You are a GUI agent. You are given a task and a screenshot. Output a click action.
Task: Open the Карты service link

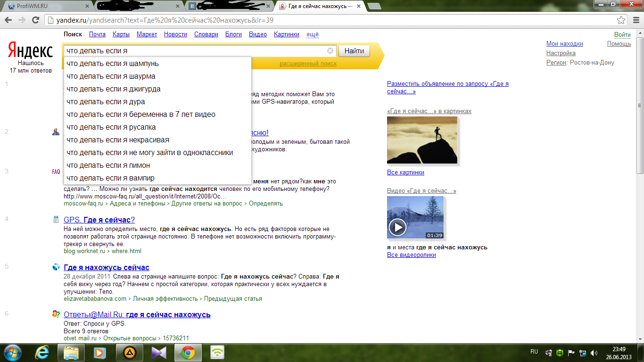point(121,34)
